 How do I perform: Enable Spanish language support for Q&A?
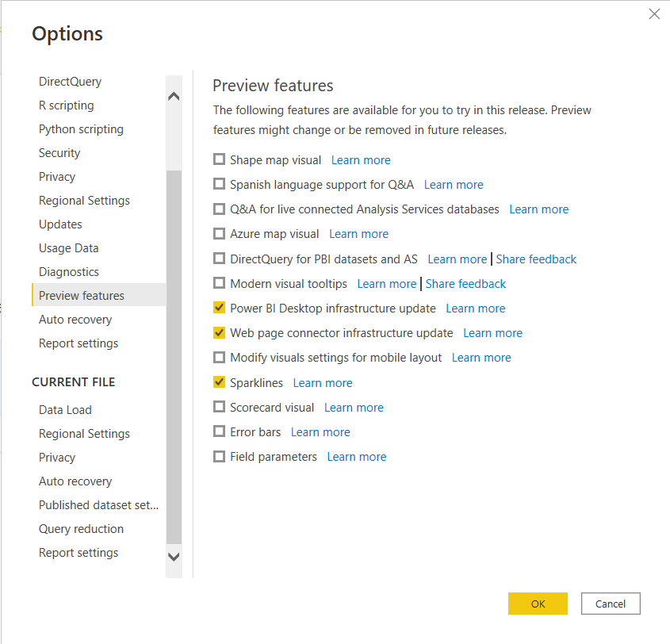tap(219, 184)
